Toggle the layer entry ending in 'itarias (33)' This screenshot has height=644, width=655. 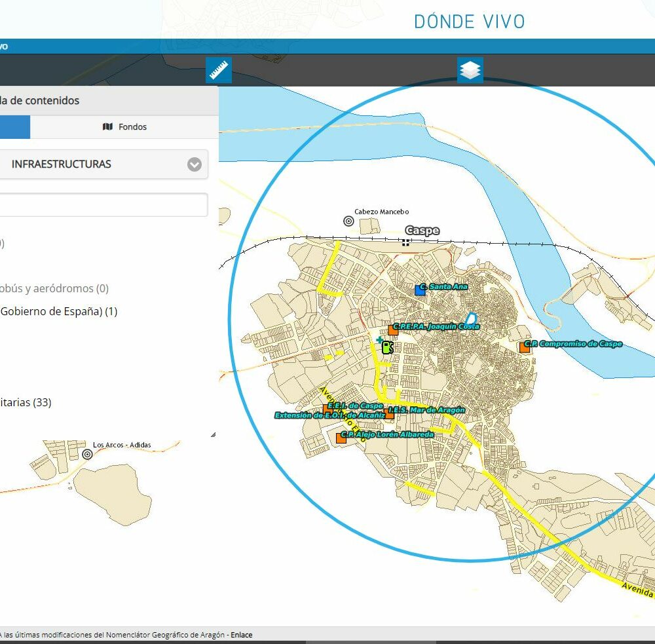pos(26,402)
